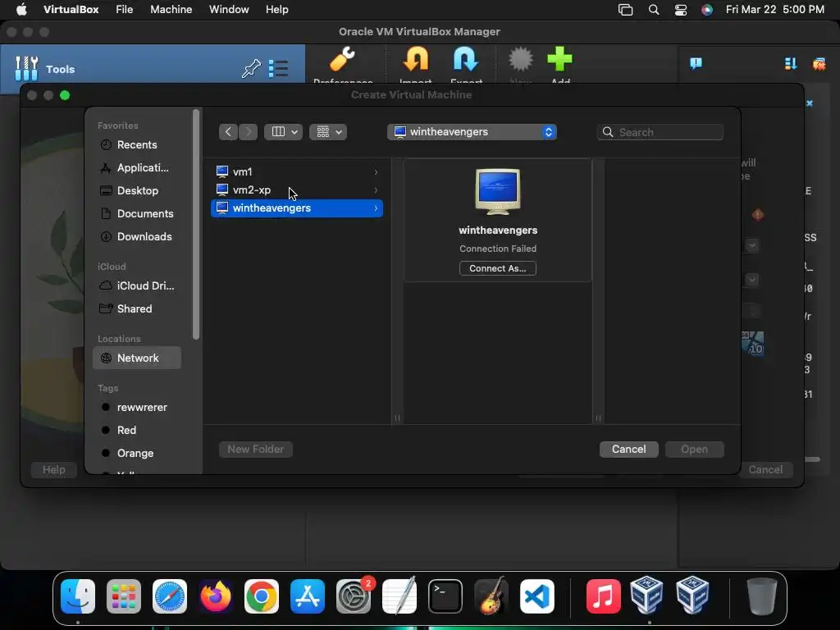Open the Machine menu
The width and height of the screenshot is (840, 630).
point(171,10)
